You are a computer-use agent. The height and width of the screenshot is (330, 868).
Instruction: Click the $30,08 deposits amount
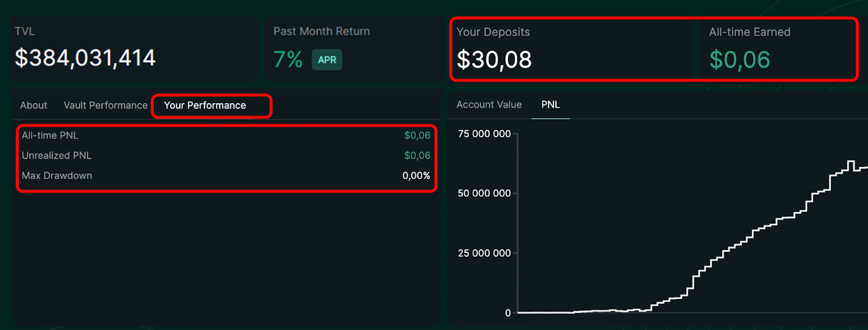coord(494,60)
